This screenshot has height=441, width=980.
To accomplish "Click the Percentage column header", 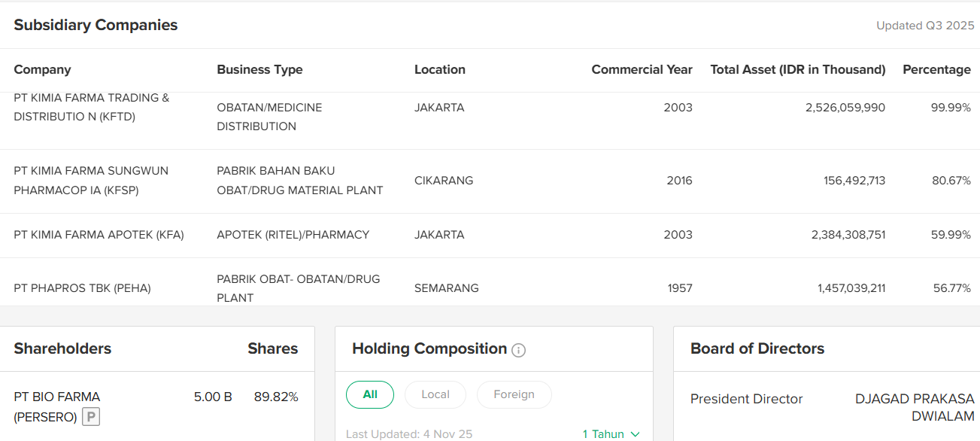I will [936, 70].
